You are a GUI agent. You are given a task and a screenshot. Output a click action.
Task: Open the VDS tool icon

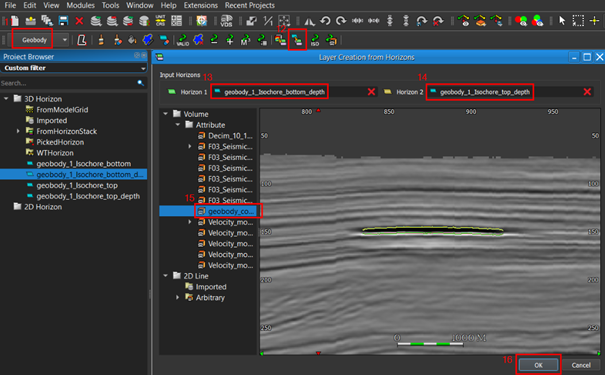226,20
